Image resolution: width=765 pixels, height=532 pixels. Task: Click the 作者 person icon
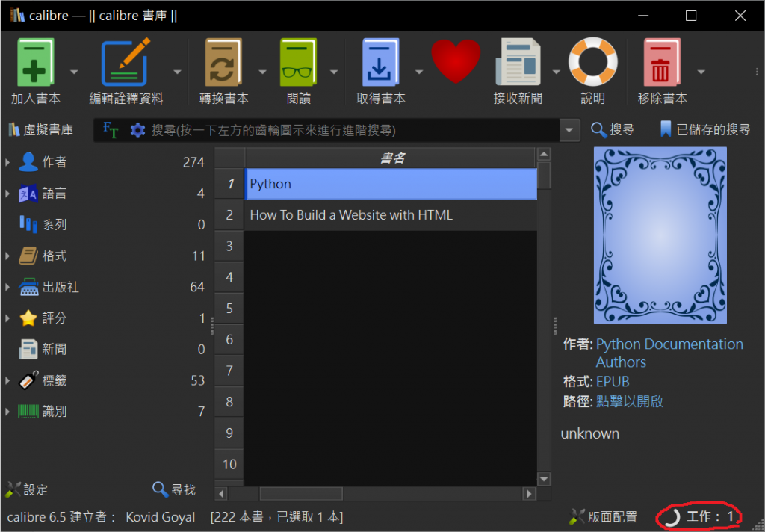tap(28, 162)
